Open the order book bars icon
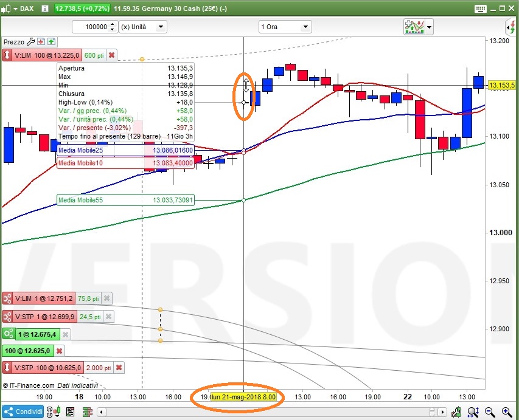The height and width of the screenshot is (420, 519). coord(88,412)
